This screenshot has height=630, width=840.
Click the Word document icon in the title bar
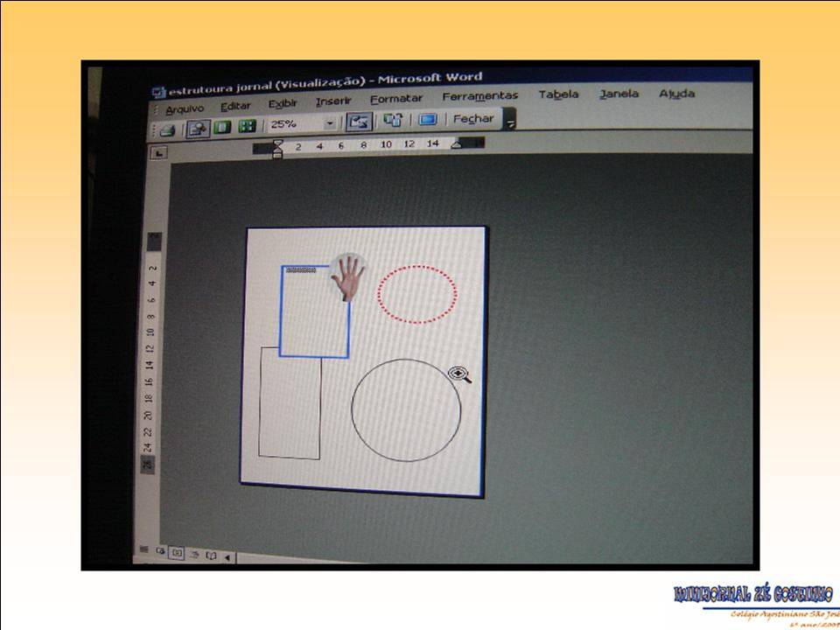click(x=158, y=93)
